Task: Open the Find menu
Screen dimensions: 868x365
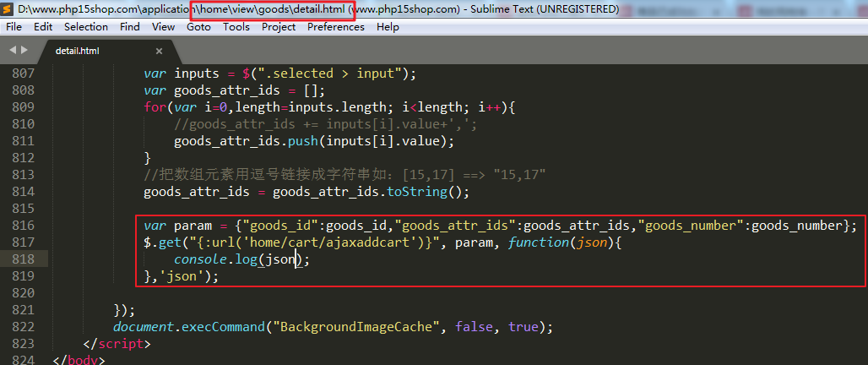Action: [x=130, y=27]
